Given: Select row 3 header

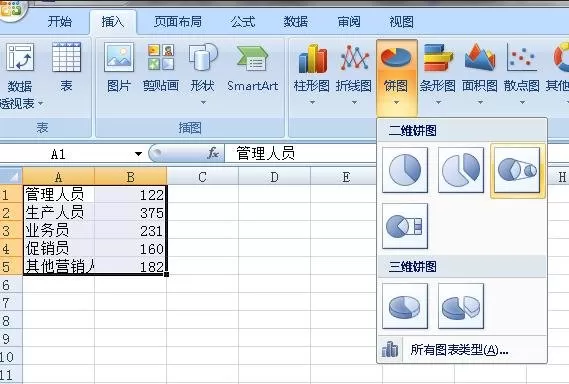Looking at the screenshot, I should pyautogui.click(x=11, y=230).
